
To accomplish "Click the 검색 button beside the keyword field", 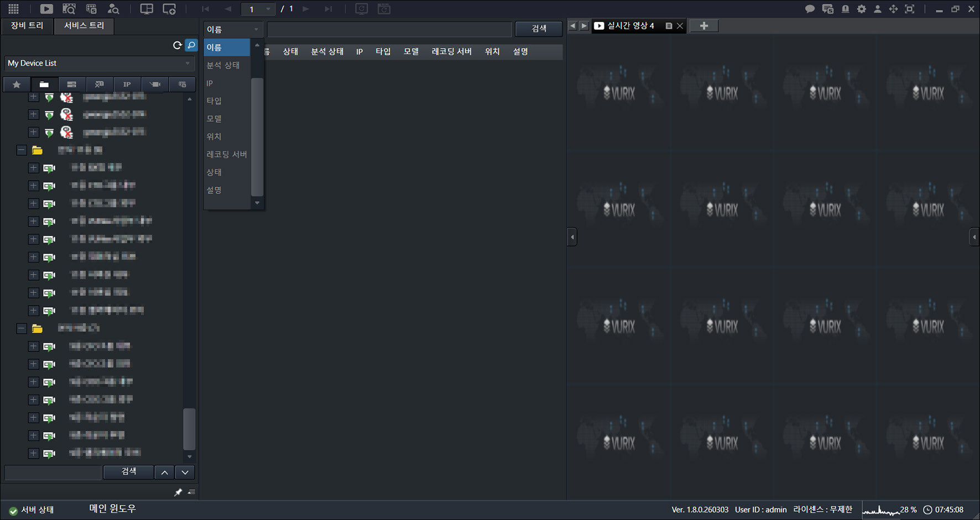I will pyautogui.click(x=539, y=29).
